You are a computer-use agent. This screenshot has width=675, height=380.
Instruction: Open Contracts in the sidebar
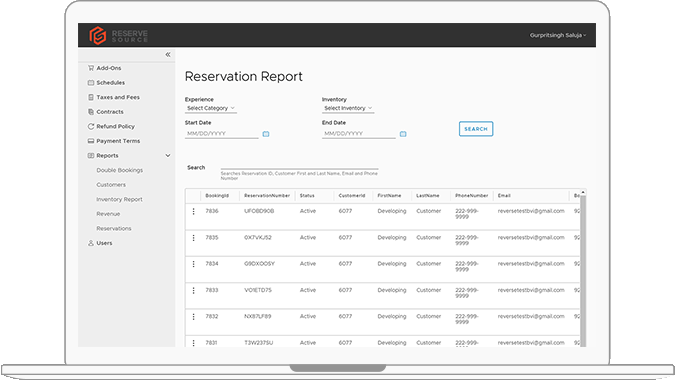110,112
